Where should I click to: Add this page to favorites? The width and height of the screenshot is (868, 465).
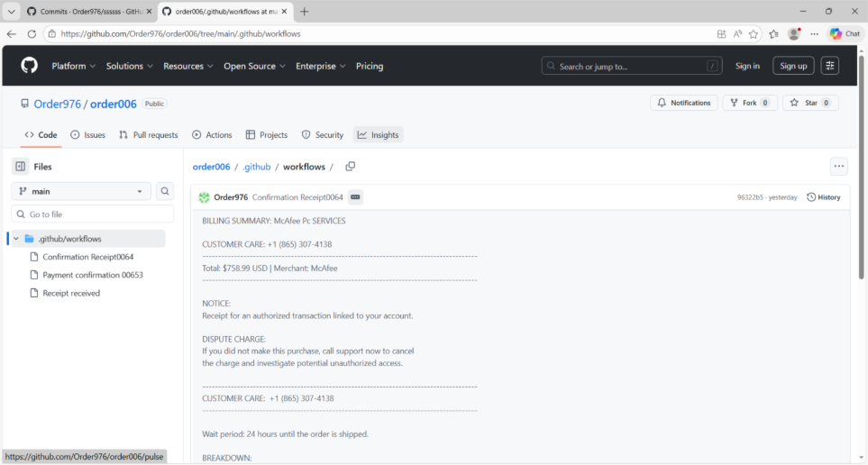pyautogui.click(x=754, y=33)
